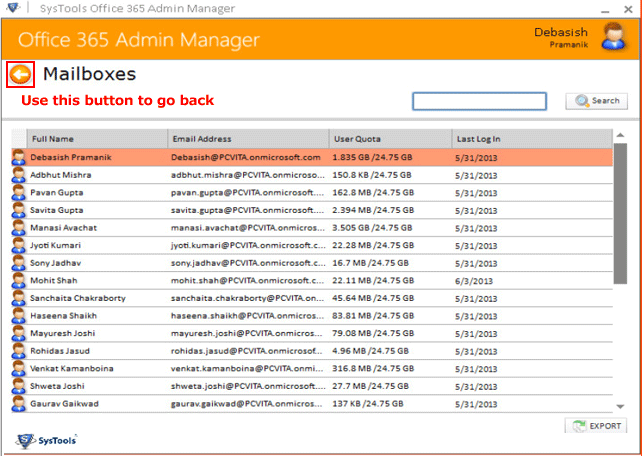Sort by the User Quota column header
Image resolution: width=642 pixels, height=456 pixels.
[389, 139]
